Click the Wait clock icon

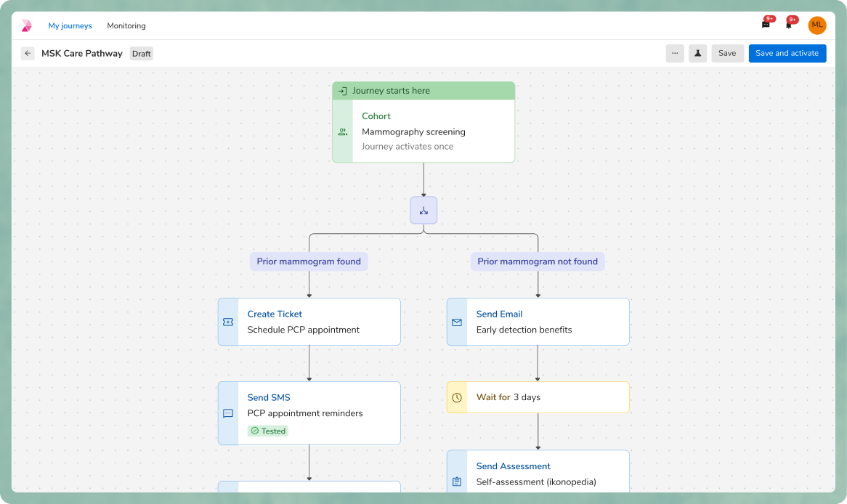457,397
